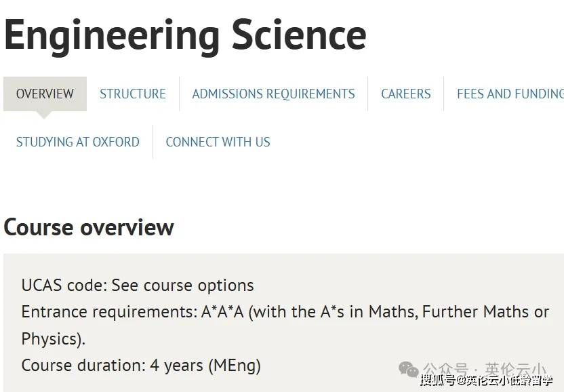Open the Connect With Us tab

coord(218,142)
